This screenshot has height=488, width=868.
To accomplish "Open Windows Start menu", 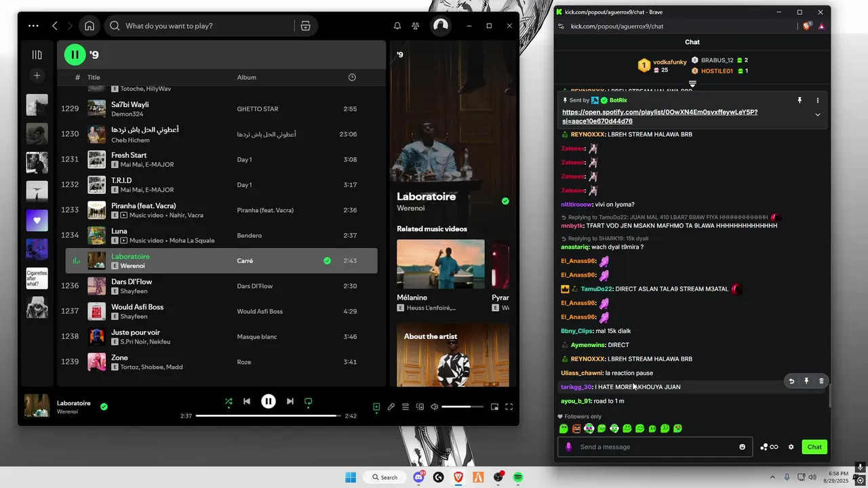I will pos(351,477).
